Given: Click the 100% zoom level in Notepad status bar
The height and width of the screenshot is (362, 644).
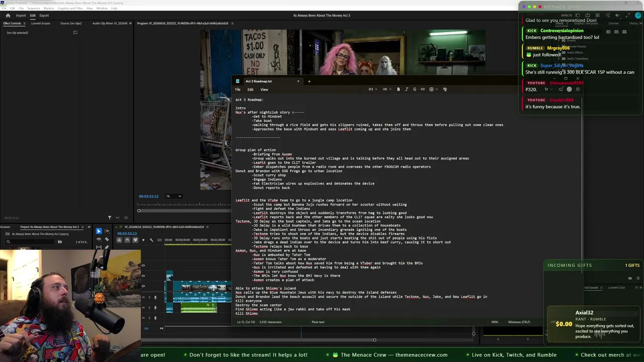Looking at the screenshot, I should tap(494, 322).
